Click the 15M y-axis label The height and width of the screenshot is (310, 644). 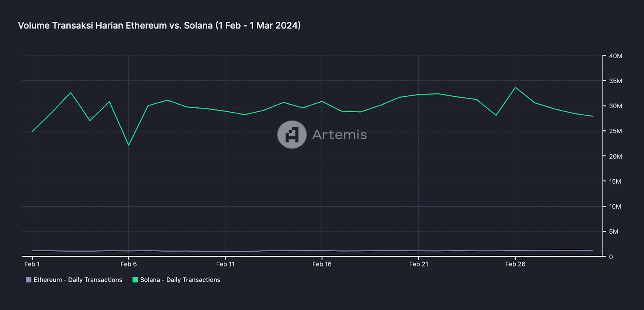click(615, 181)
